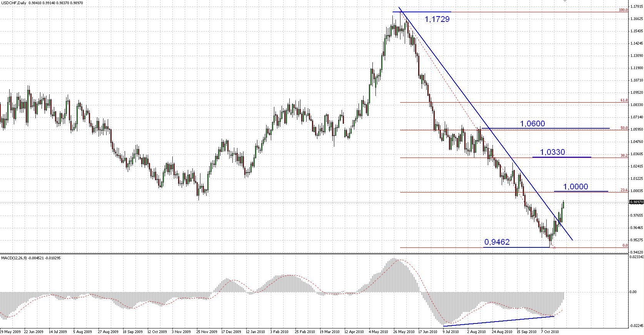Click the 1.05950 price axis value
This screenshot has height=335, width=644.
pos(637,129)
